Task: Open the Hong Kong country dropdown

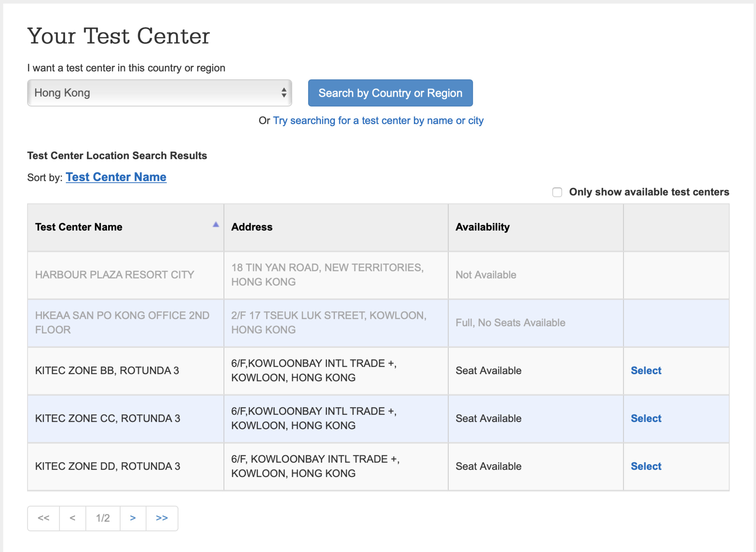Action: (159, 93)
